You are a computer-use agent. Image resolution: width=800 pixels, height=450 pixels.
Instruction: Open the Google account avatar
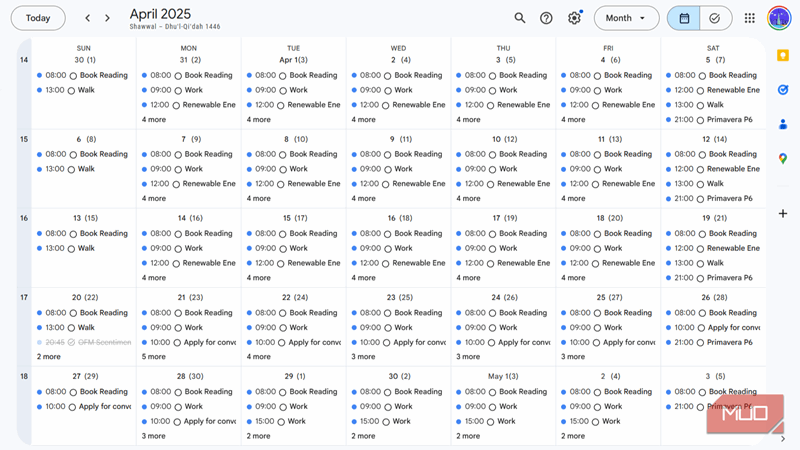(x=779, y=18)
